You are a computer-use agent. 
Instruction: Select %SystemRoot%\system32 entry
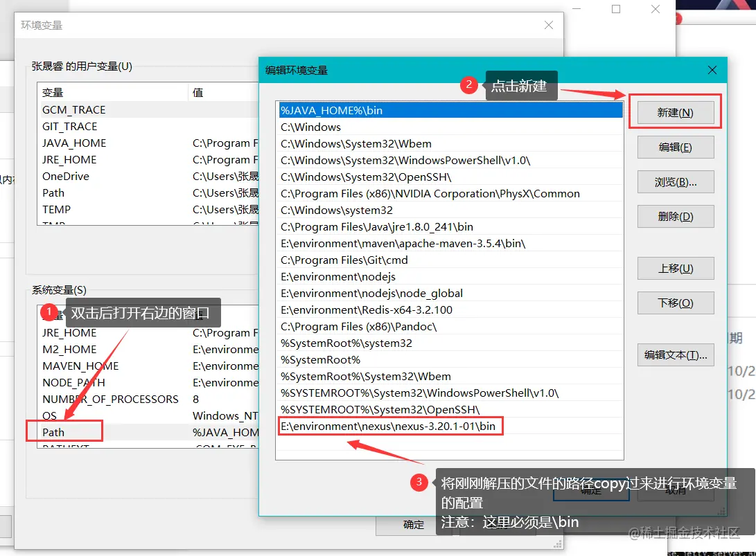450,343
